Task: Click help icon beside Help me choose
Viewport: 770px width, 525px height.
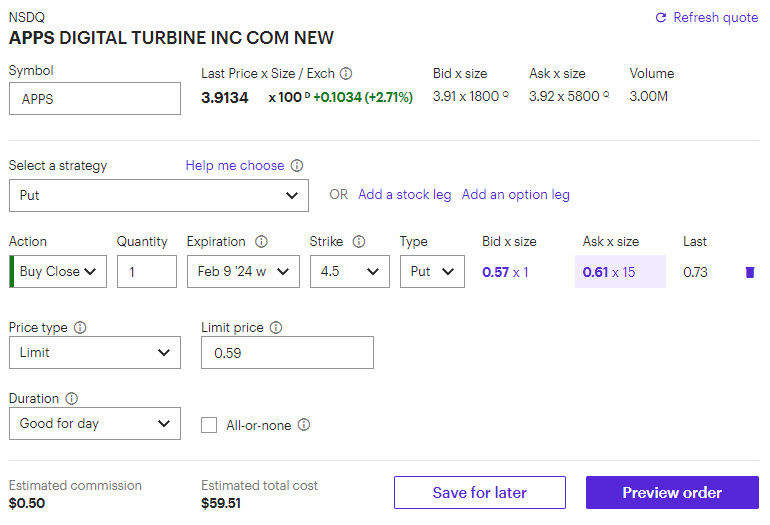Action: (x=297, y=166)
